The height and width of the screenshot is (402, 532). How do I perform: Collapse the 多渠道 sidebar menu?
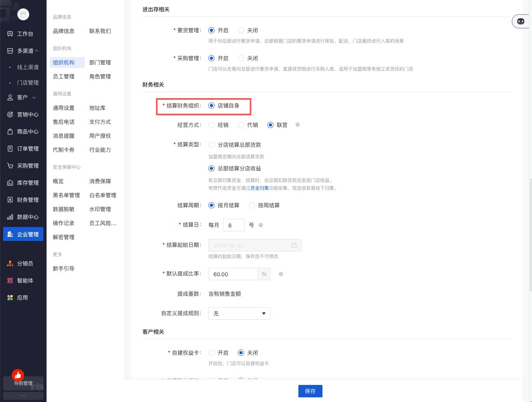pos(36,51)
